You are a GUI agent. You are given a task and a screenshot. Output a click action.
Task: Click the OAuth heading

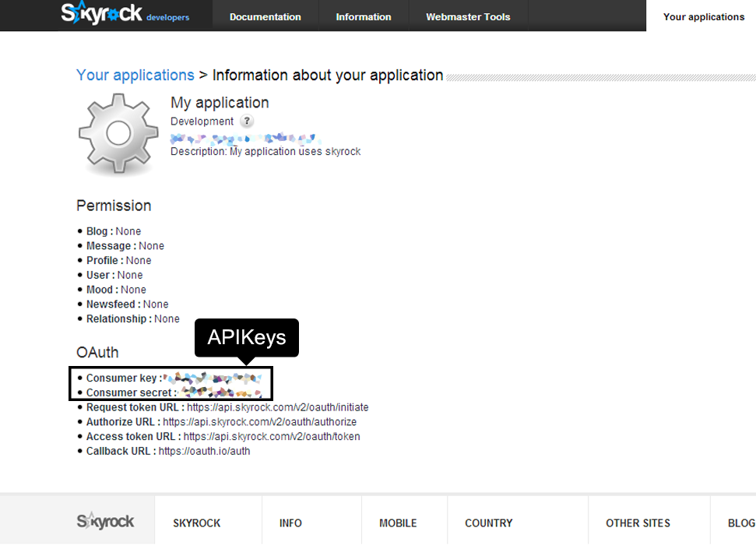(x=97, y=353)
